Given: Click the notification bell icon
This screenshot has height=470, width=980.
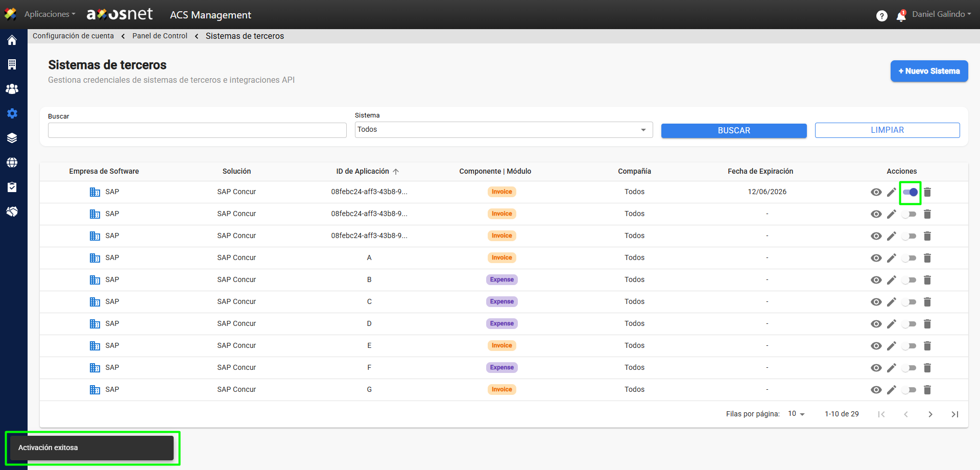Looking at the screenshot, I should click(x=901, y=16).
